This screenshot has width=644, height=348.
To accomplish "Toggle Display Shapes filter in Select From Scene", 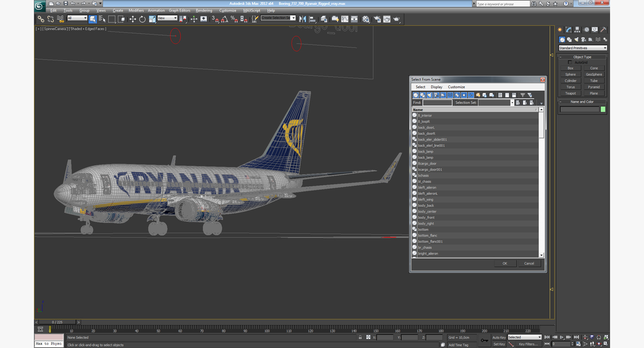I will pyautogui.click(x=423, y=95).
